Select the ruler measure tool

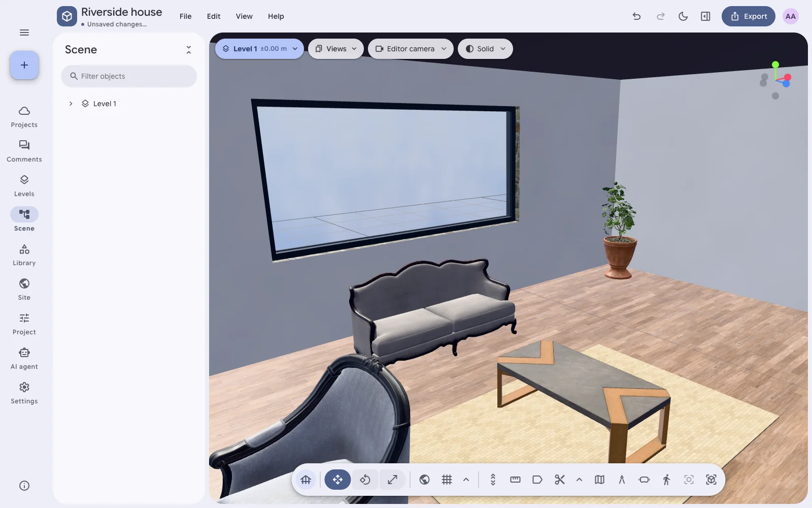pyautogui.click(x=515, y=480)
